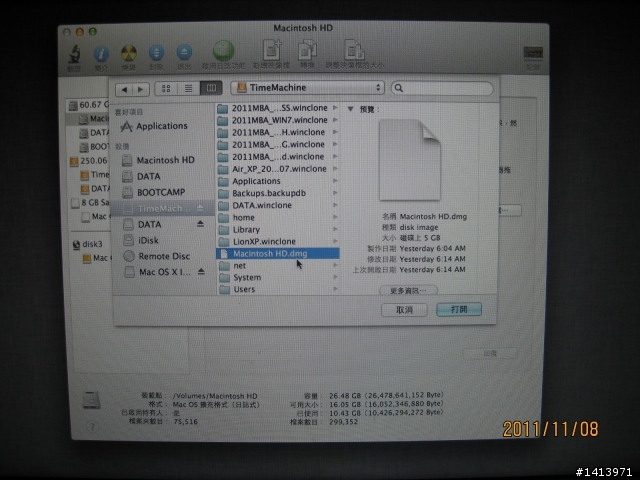Collapse the preview disclosure triangle
640x480 pixels.
pos(350,109)
